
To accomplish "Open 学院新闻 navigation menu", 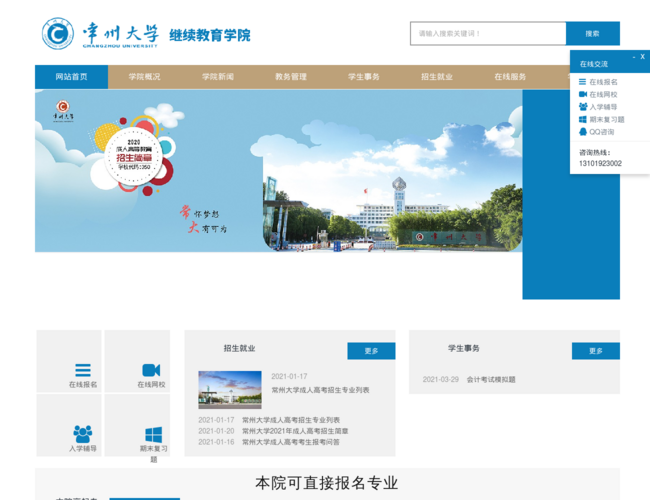I will pos(218,77).
